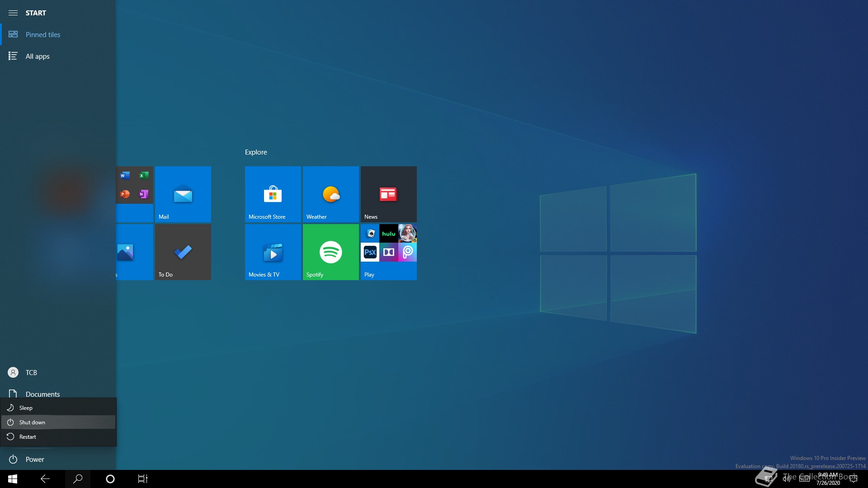The height and width of the screenshot is (488, 868).
Task: Click the Power button
Action: pos(58,459)
